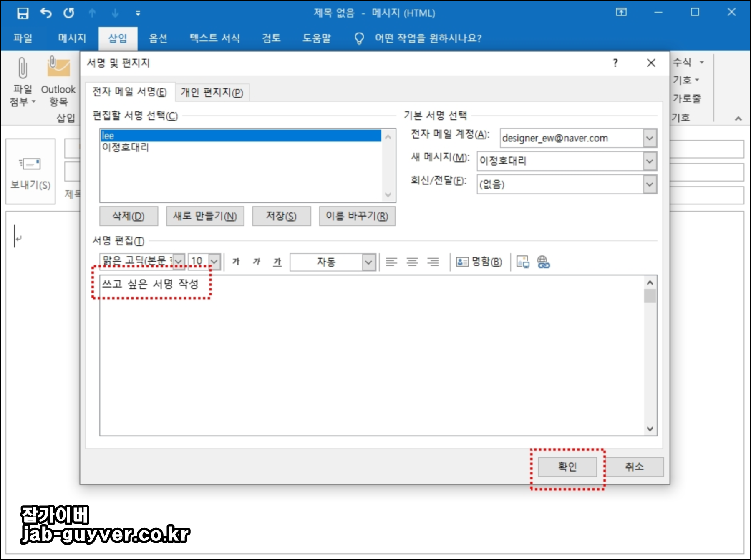Open the font size dropdown showing 10

214,262
